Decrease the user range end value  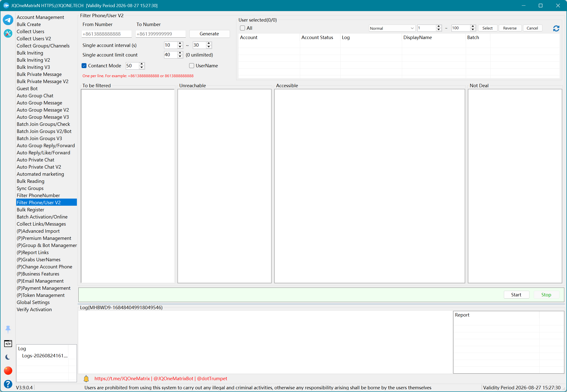pyautogui.click(x=473, y=30)
